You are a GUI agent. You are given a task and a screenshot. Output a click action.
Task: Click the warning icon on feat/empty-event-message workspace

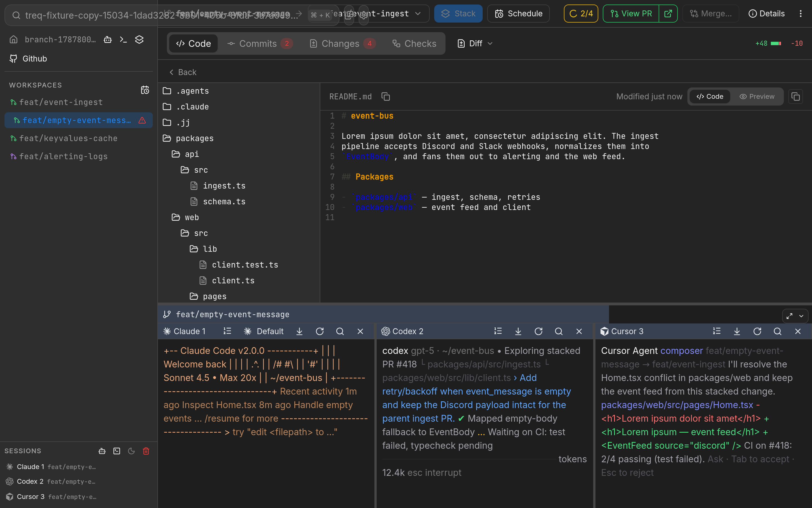142,120
